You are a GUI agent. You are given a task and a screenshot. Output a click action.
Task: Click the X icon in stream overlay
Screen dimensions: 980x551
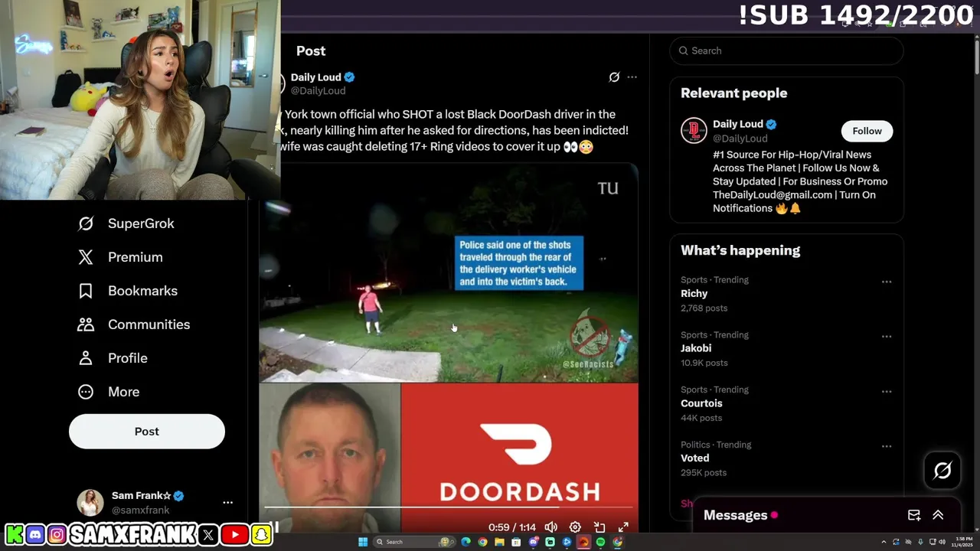(208, 535)
